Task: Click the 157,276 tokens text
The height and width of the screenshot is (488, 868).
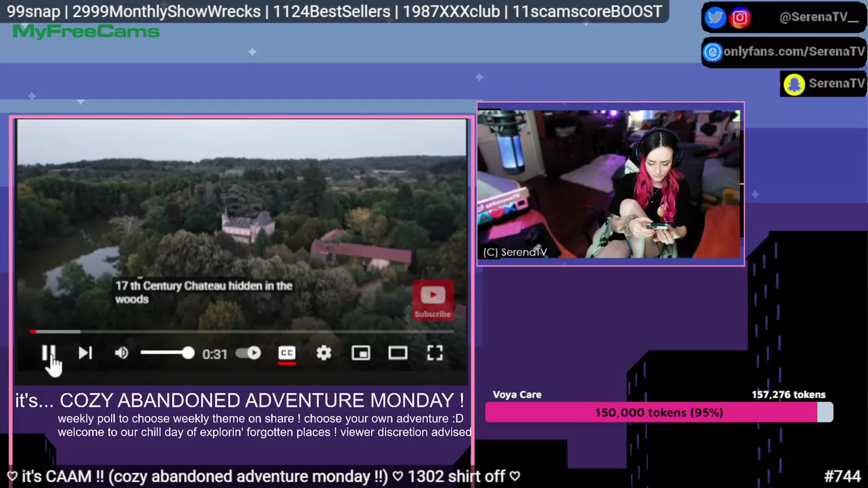Action: pos(788,394)
